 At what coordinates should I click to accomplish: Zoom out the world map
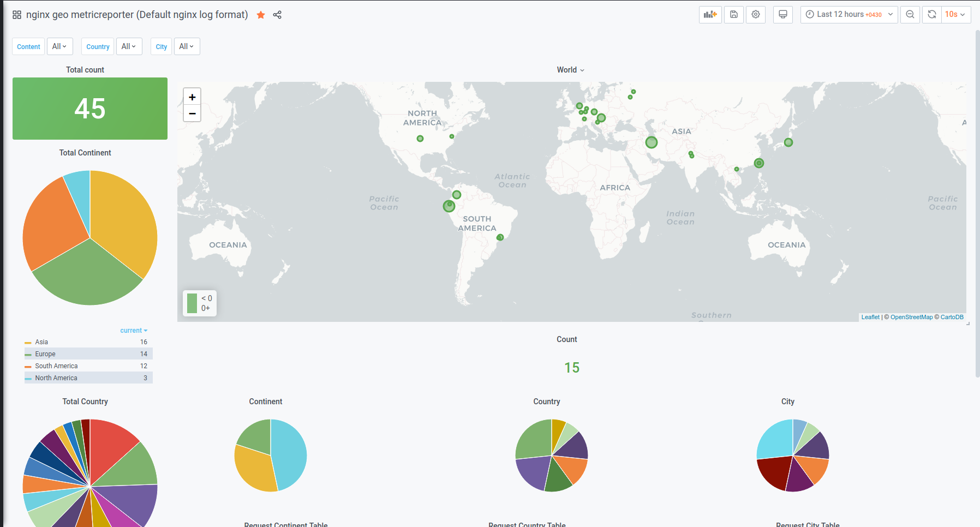(192, 113)
